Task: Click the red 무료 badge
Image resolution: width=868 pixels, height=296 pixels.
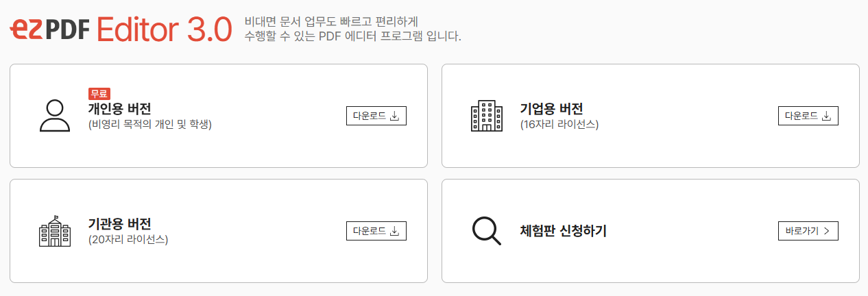Action: tap(99, 94)
